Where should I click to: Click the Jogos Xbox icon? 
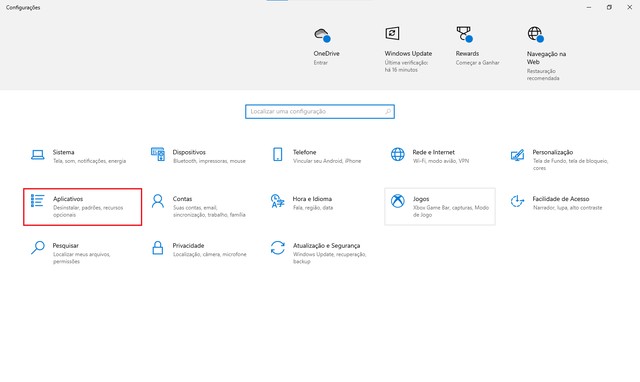coord(398,201)
